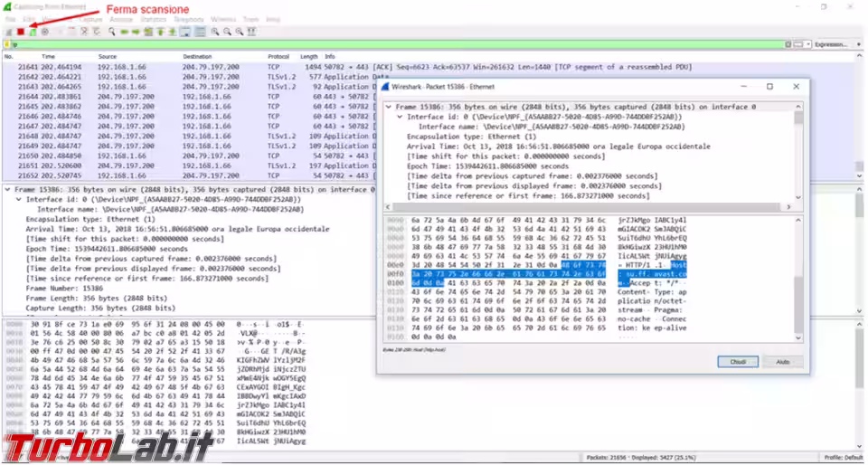Click the Expression… filter button
Screen dimensions: 868x465
coord(830,43)
